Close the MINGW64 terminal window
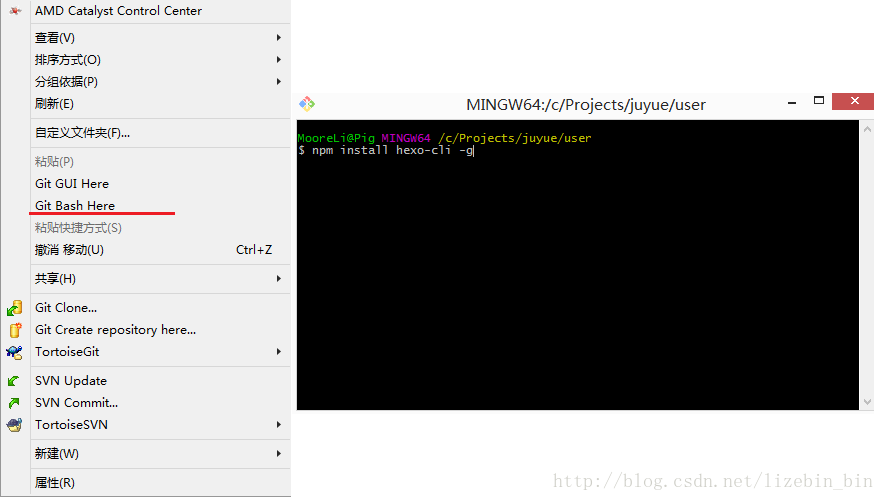Viewport: 884px width, 501px height. pyautogui.click(x=854, y=101)
